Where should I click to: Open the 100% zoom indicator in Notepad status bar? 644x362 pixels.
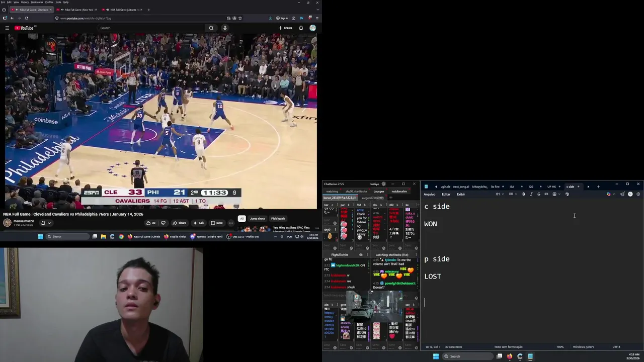point(560,347)
